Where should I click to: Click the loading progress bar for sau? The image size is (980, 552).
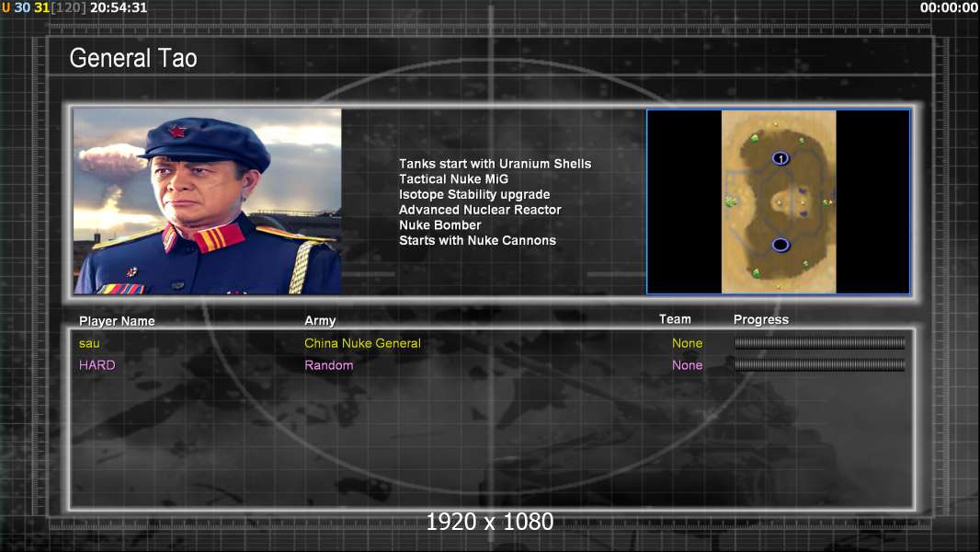819,343
